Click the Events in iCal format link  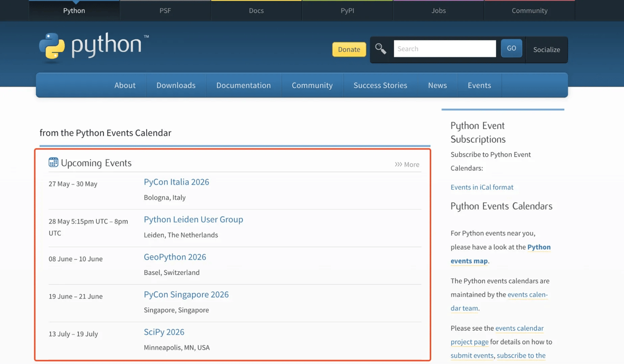pyautogui.click(x=482, y=187)
